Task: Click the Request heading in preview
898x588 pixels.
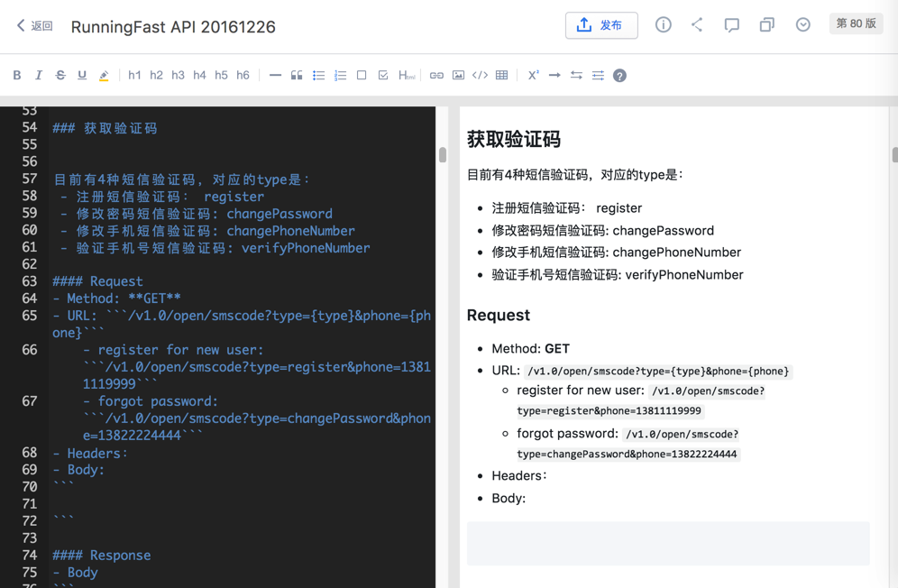Action: [499, 316]
